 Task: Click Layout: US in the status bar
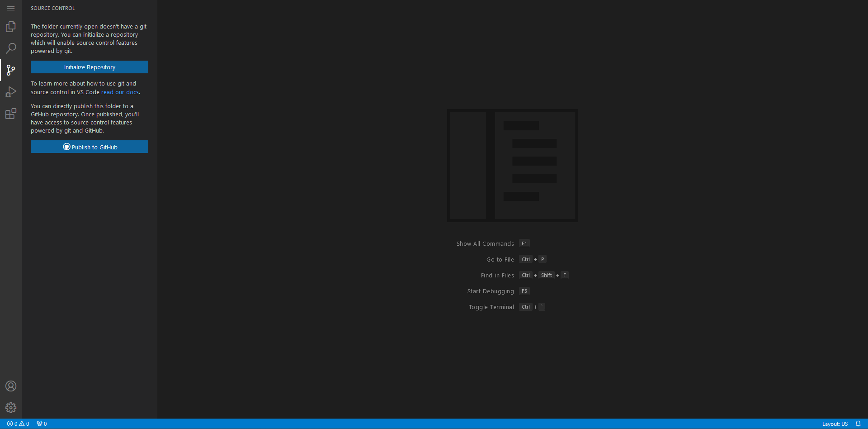click(836, 424)
